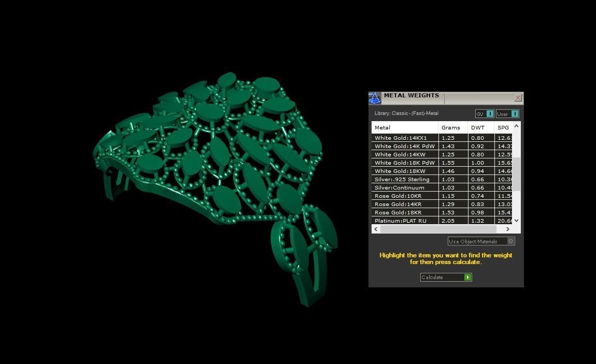
Task: Click the 1.00 DWT value for 18K PdW
Action: click(x=477, y=163)
